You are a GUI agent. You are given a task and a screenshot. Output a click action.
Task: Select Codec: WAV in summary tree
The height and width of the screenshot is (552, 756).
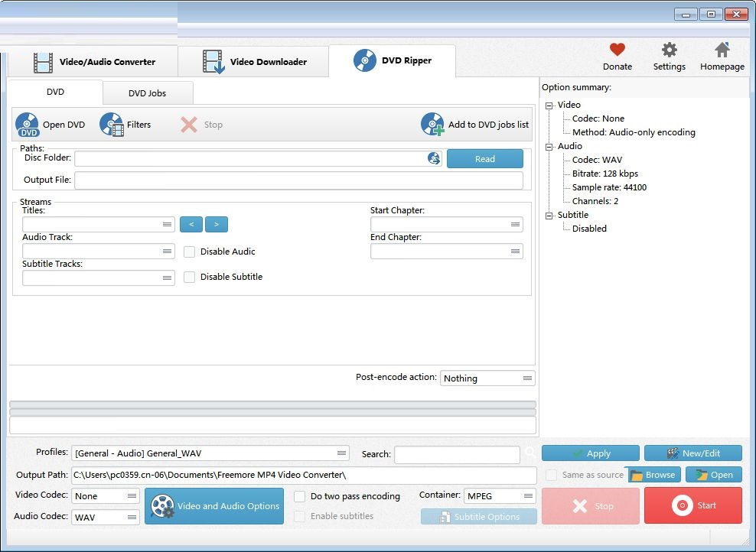click(597, 160)
